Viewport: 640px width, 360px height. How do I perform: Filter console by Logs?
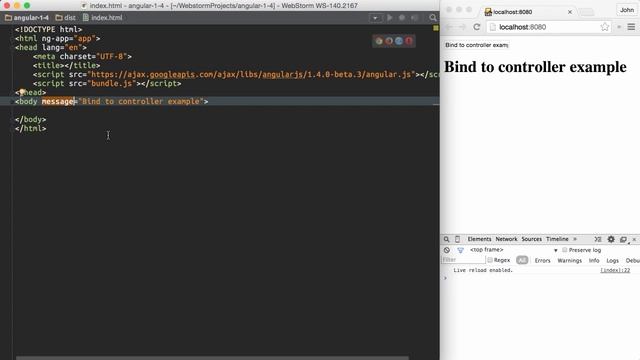(x=612, y=260)
